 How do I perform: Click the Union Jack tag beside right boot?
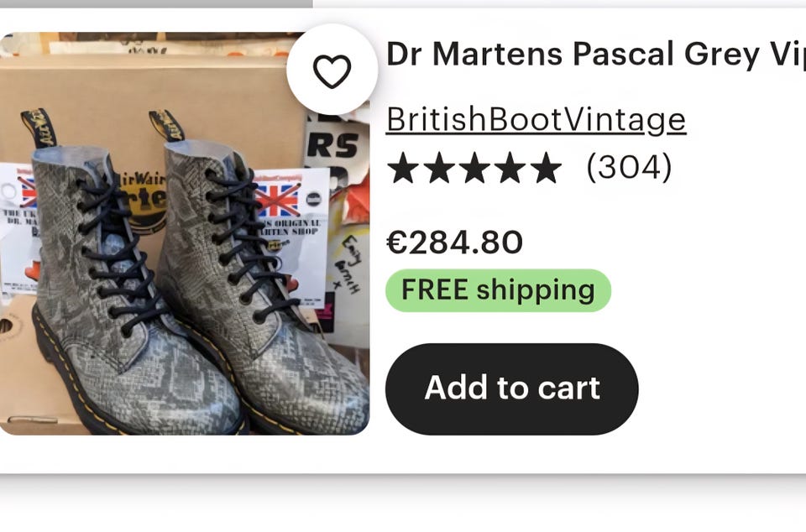coord(278,201)
